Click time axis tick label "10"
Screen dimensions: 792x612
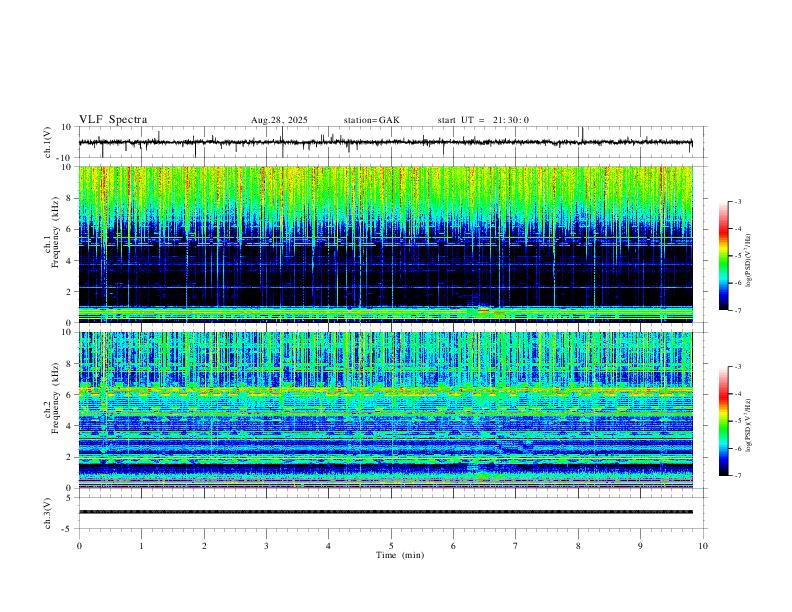click(x=703, y=546)
